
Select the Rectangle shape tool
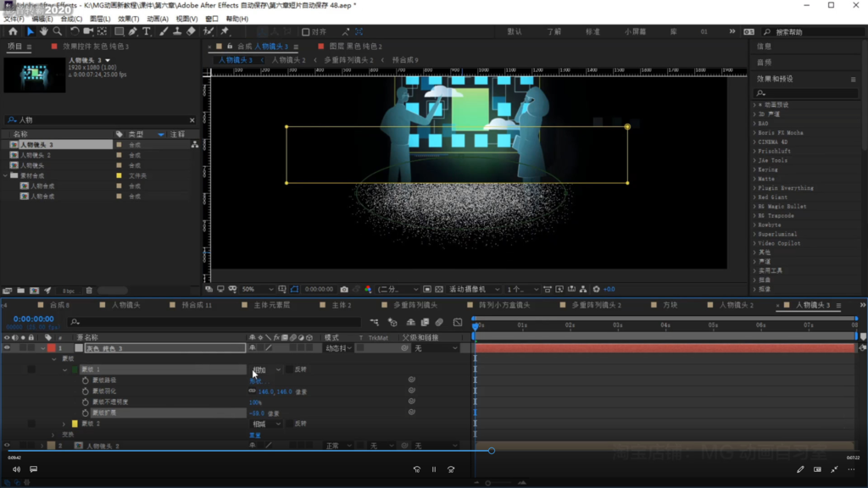click(x=119, y=31)
